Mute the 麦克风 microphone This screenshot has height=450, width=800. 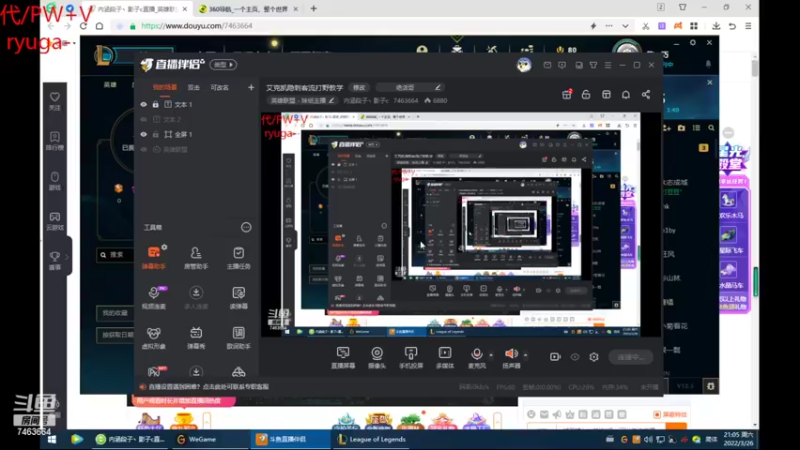click(477, 358)
